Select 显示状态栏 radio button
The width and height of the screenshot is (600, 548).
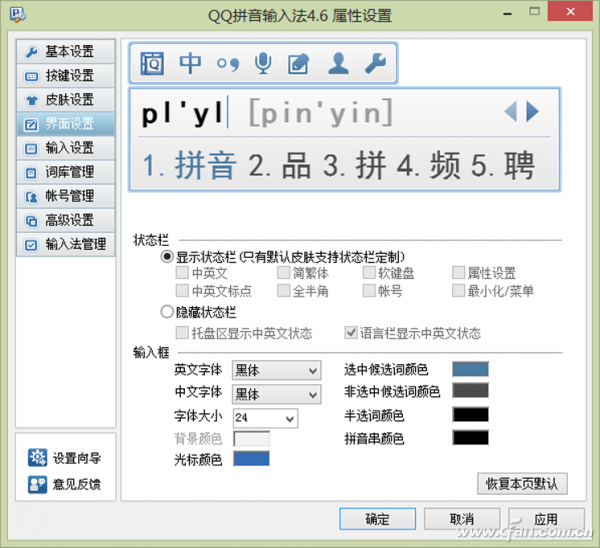[x=167, y=256]
